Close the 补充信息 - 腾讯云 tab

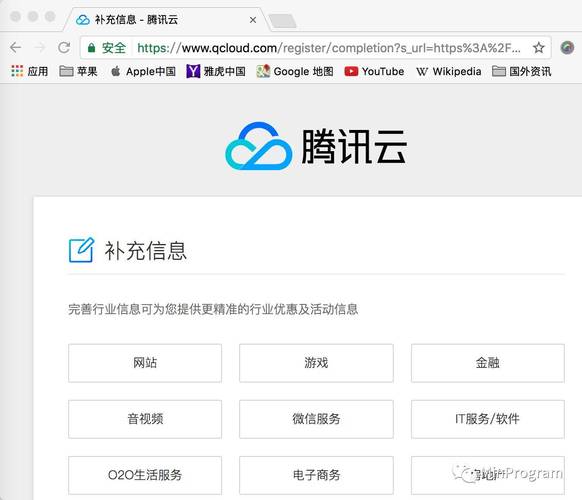pos(253,20)
